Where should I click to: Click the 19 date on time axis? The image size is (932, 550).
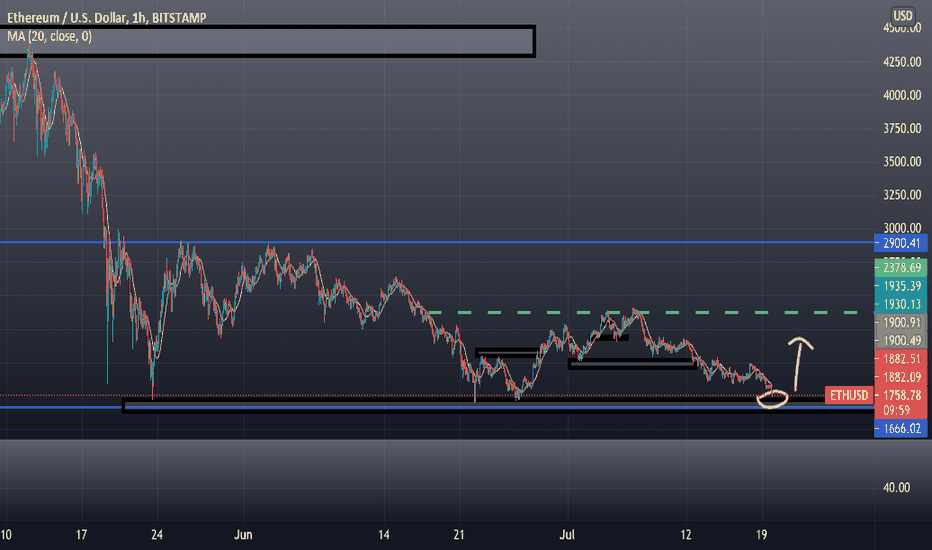pyautogui.click(x=761, y=535)
